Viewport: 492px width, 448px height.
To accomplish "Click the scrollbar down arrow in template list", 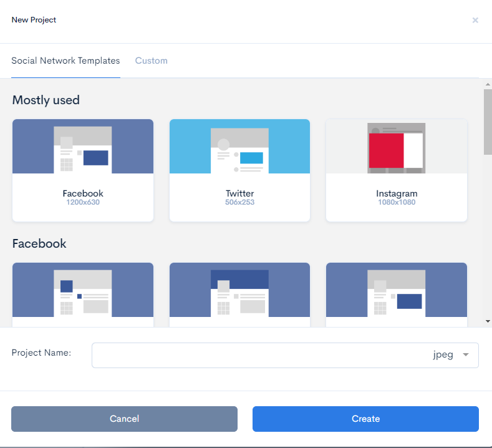I will tap(487, 321).
